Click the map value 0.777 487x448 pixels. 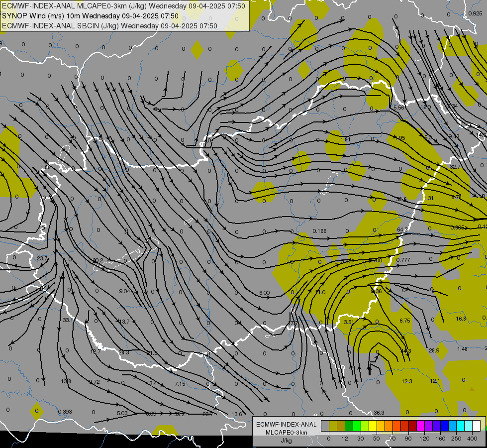click(403, 260)
